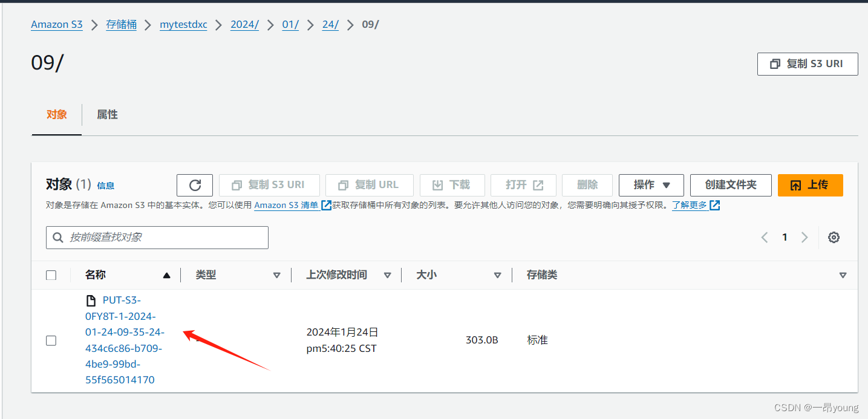Open mytestdxc bucket breadcrumb

coord(183,25)
